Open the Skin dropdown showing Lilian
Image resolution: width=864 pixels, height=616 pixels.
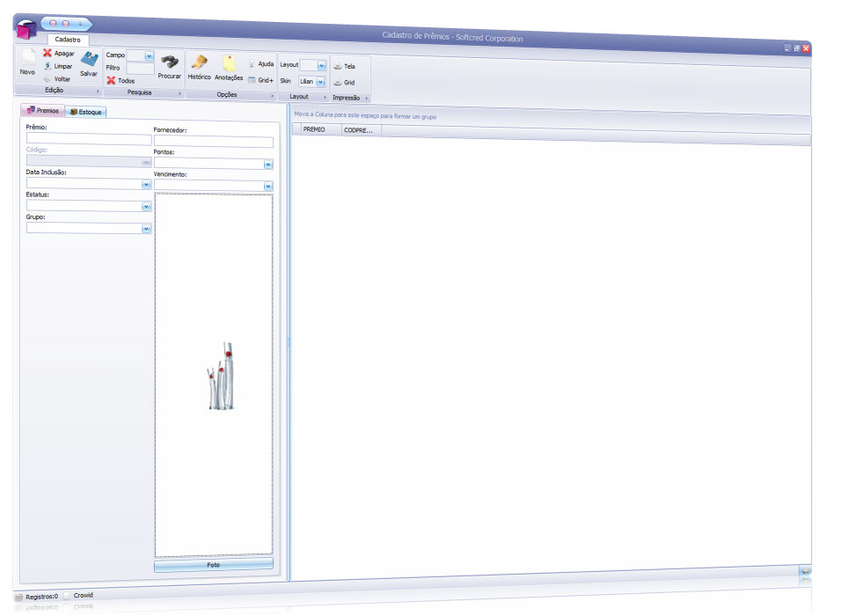click(x=320, y=81)
